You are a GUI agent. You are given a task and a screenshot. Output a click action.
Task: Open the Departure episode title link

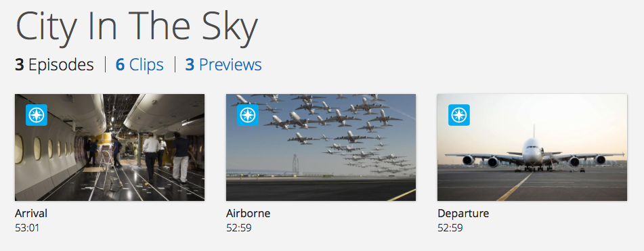(x=463, y=214)
